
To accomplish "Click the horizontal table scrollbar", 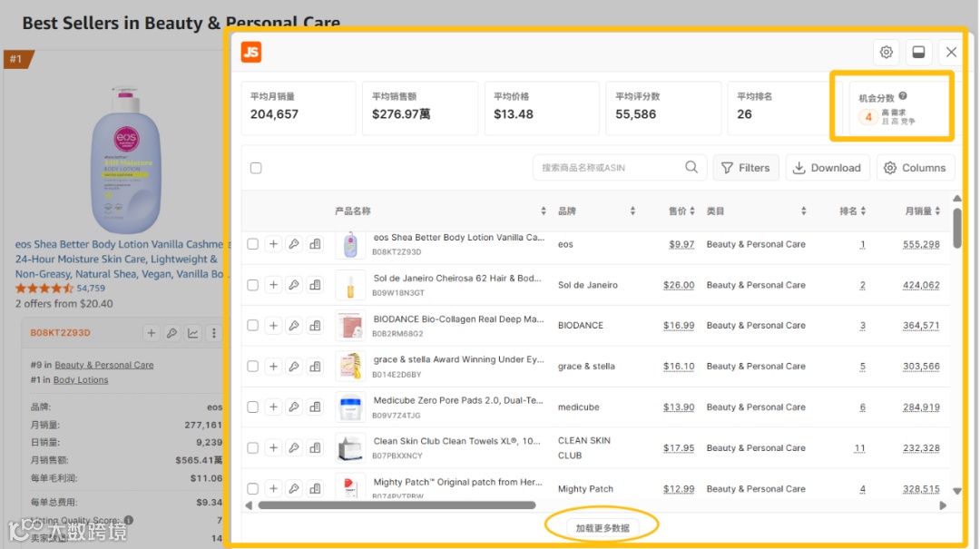I will pos(397,505).
